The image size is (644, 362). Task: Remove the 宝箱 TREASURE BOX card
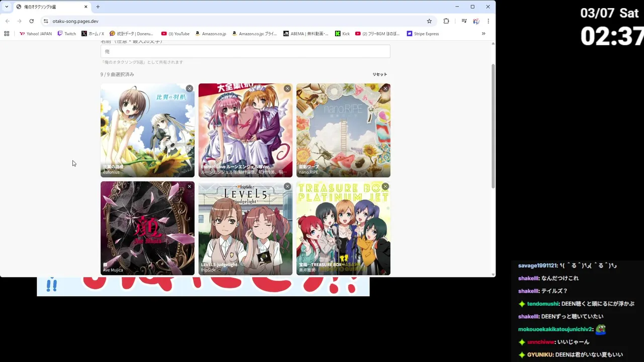pyautogui.click(x=385, y=187)
